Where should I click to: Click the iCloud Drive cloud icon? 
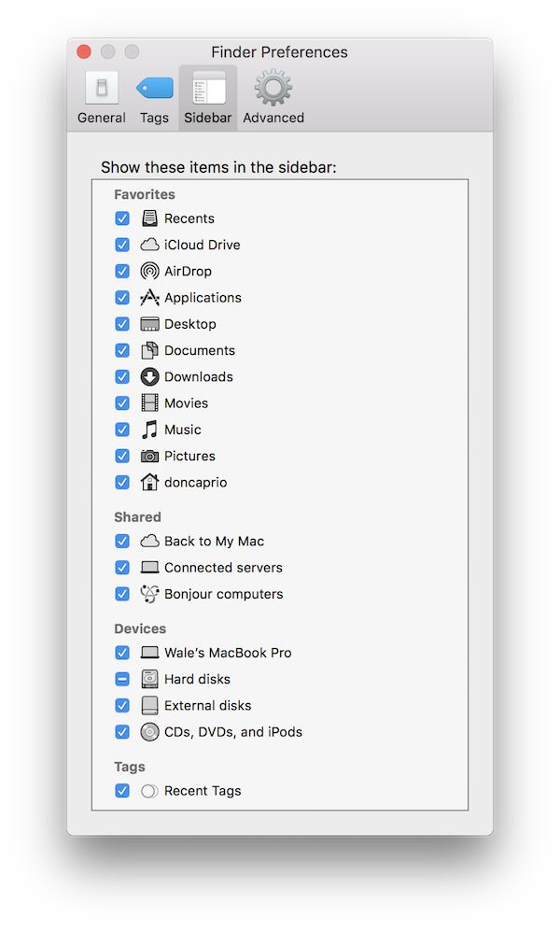[x=149, y=245]
